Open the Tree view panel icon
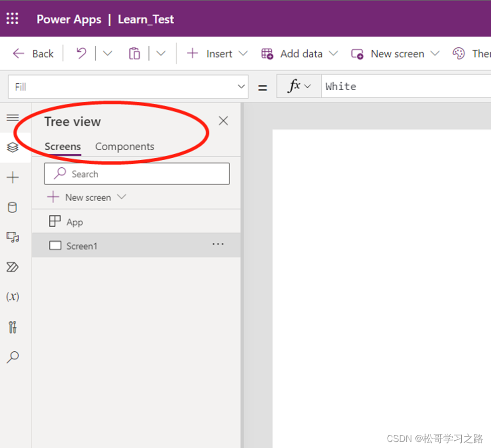The height and width of the screenshot is (448, 491). point(12,148)
